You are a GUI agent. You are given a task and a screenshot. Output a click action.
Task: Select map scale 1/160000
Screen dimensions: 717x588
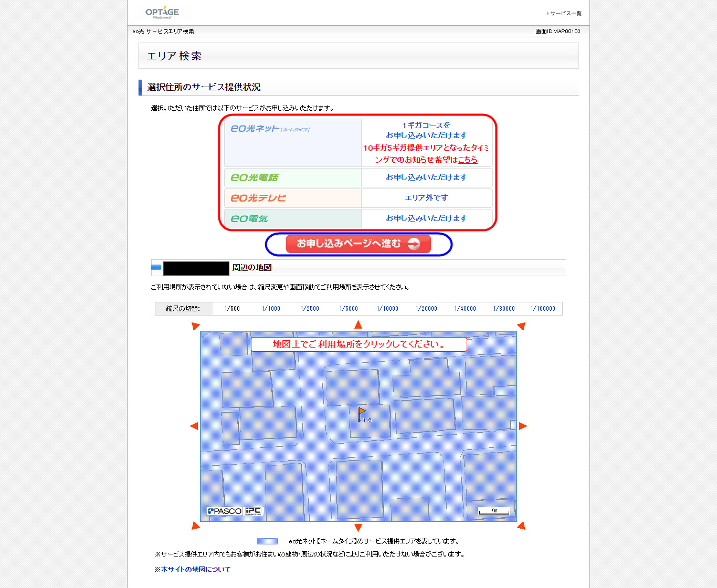(x=543, y=309)
